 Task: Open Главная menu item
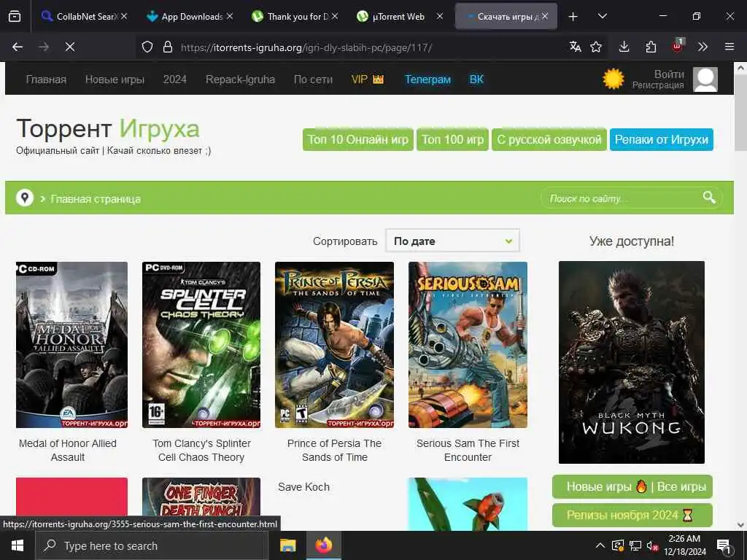(x=46, y=79)
